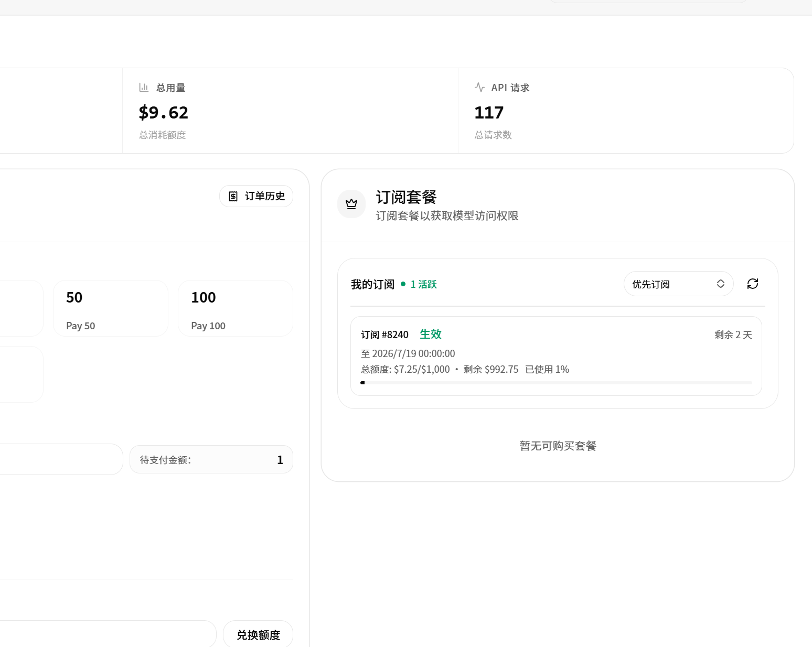Click the 117 API request count

pyautogui.click(x=489, y=112)
